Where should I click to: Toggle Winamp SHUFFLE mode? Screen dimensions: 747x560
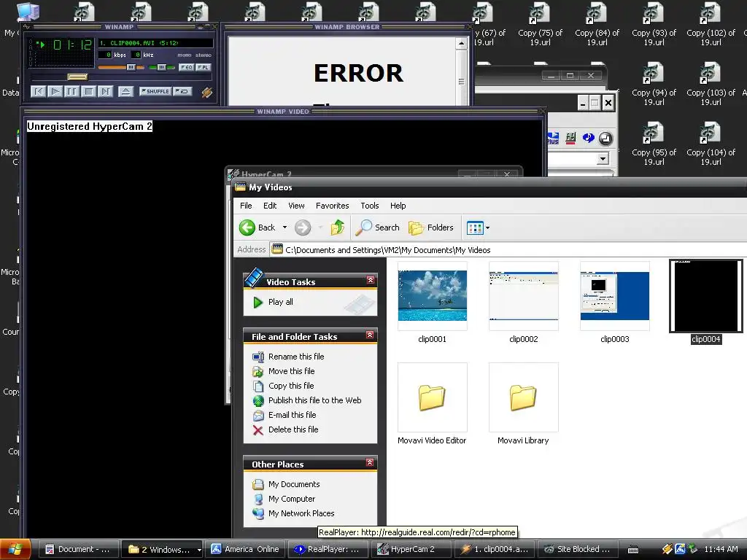(x=155, y=91)
